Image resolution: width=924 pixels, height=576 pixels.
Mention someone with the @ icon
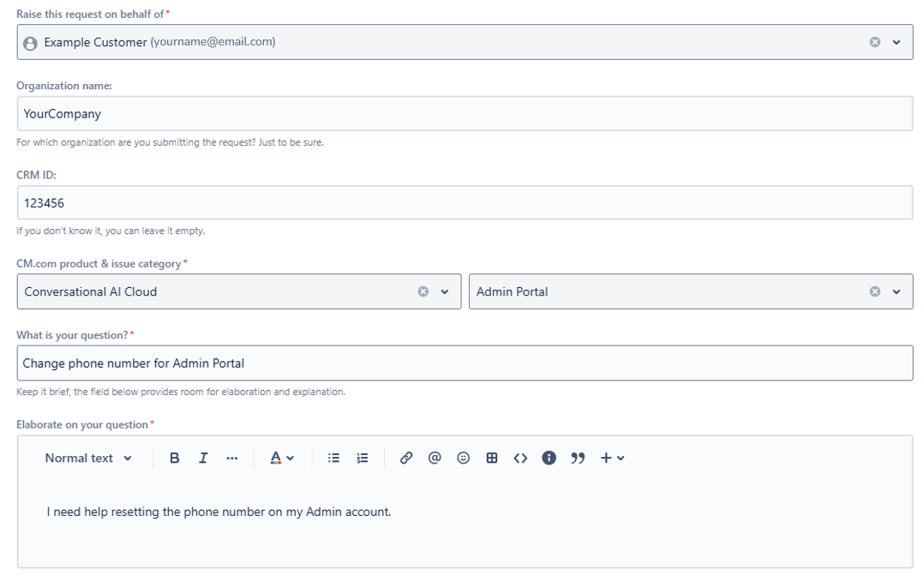coord(435,459)
